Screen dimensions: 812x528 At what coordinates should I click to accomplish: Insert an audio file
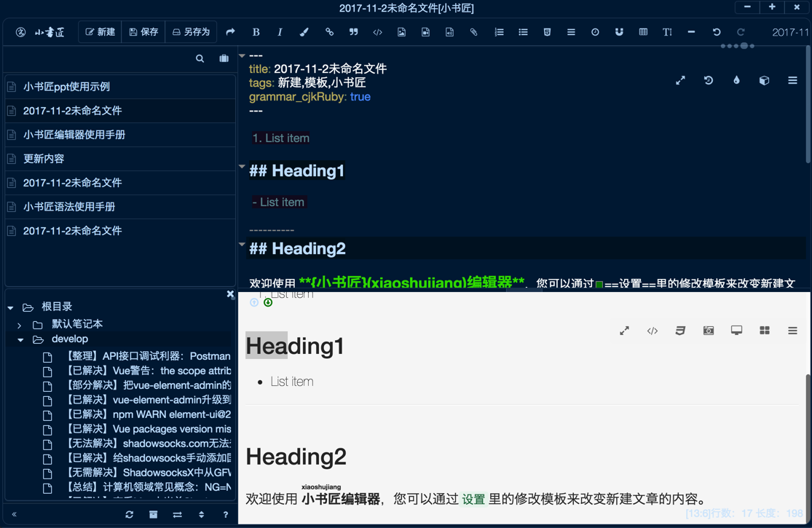pyautogui.click(x=449, y=32)
